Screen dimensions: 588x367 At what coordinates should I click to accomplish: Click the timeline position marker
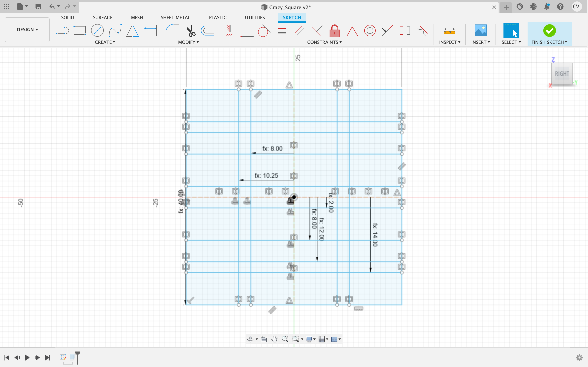tap(78, 358)
